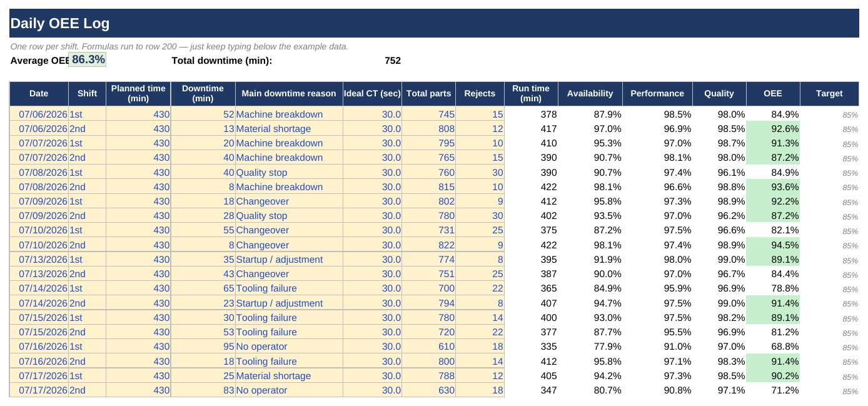868x406 pixels.
Task: Select total parts cell 630
Action: (x=428, y=390)
